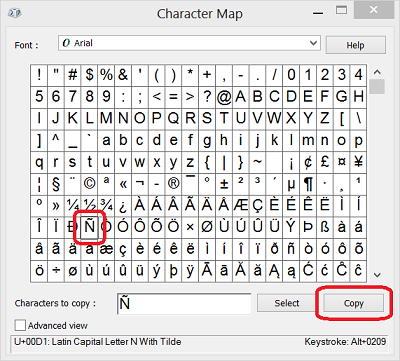This screenshot has height=361, width=400.
Task: Select the digit 7 character
Action: (x=72, y=97)
